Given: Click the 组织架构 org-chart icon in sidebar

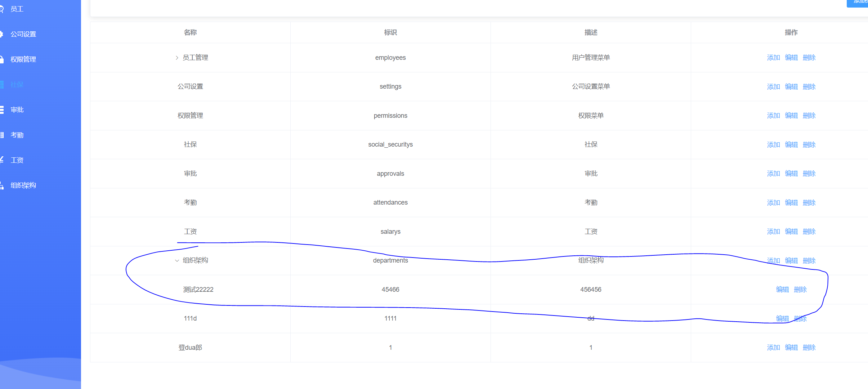Looking at the screenshot, I should [3, 185].
